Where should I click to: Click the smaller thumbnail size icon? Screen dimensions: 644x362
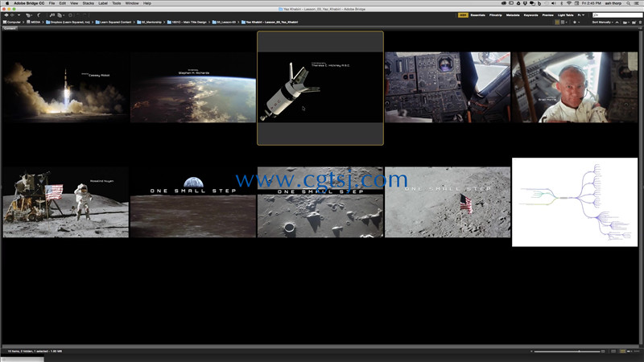[531, 352]
